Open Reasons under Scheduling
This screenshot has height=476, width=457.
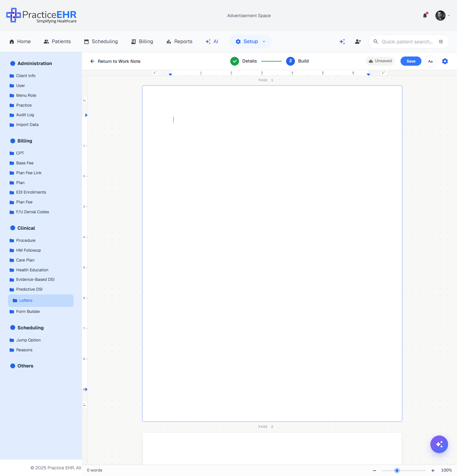coord(24,350)
